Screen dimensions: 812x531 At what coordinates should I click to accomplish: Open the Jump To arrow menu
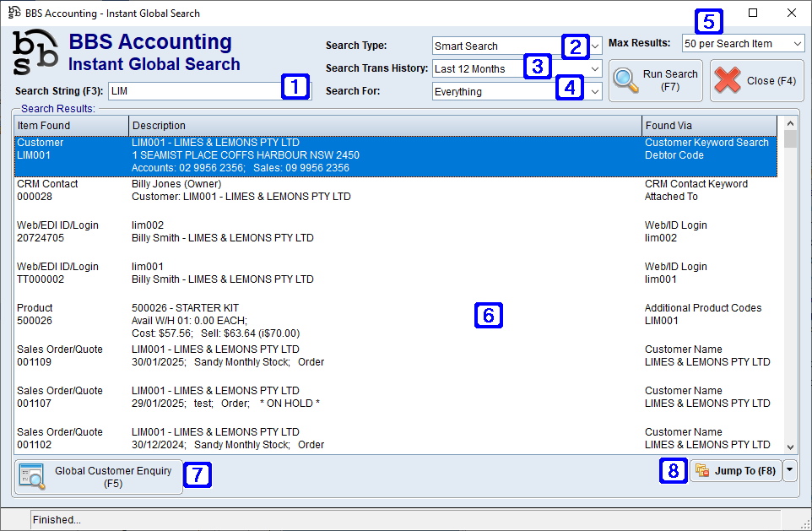tap(790, 471)
